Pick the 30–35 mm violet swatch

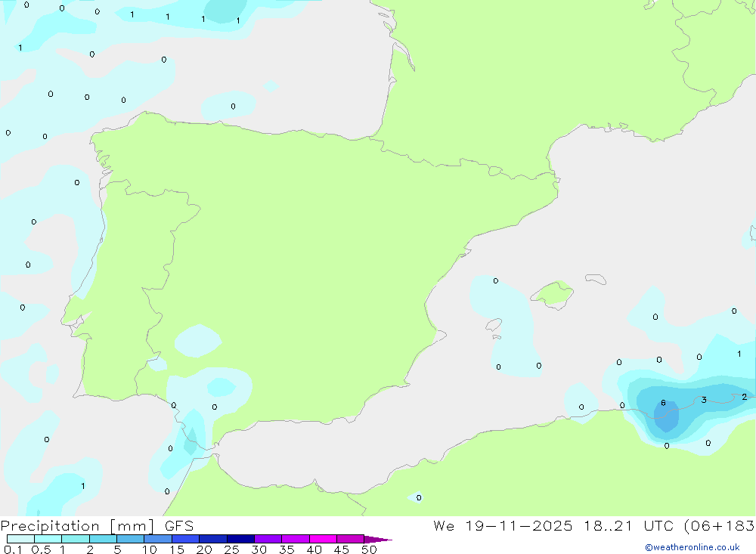268,539
